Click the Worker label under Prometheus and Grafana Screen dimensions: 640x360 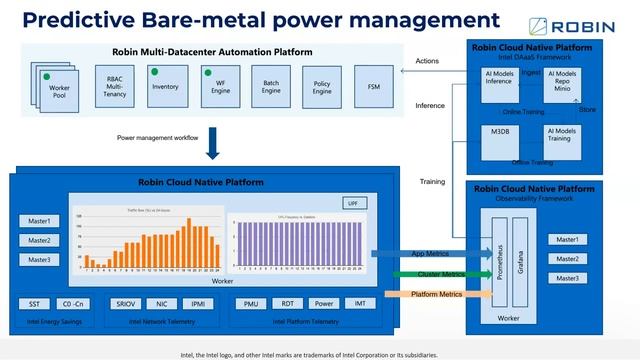[508, 318]
